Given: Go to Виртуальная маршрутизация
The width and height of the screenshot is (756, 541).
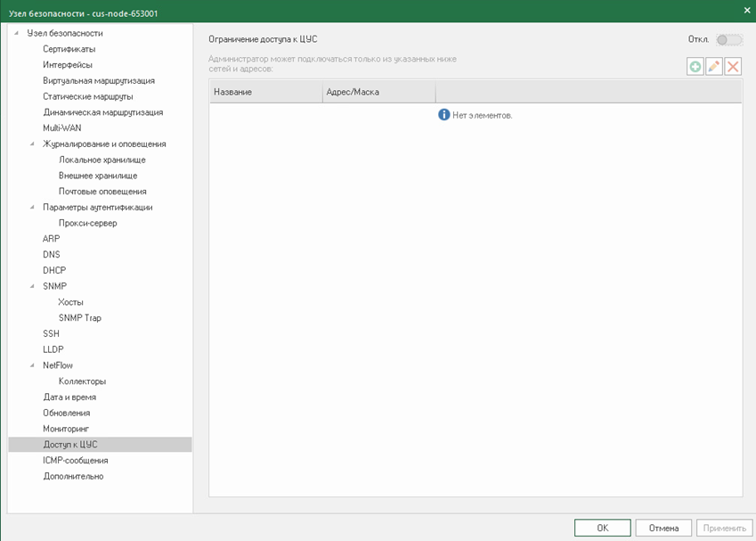Looking at the screenshot, I should pos(99,80).
